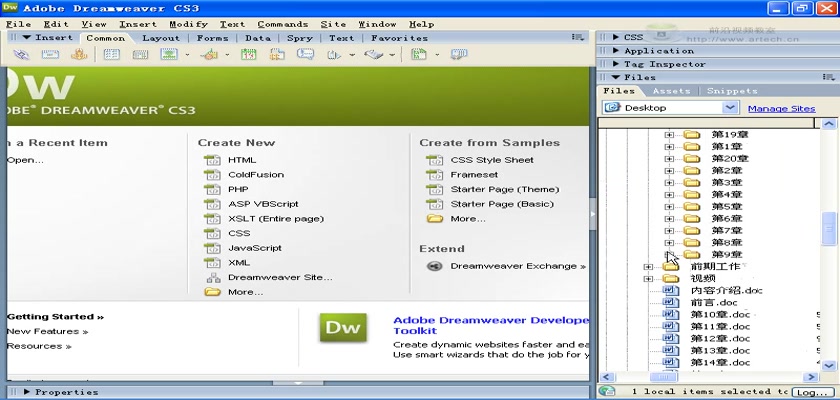
Task: Create a new PHP document
Action: (x=238, y=189)
